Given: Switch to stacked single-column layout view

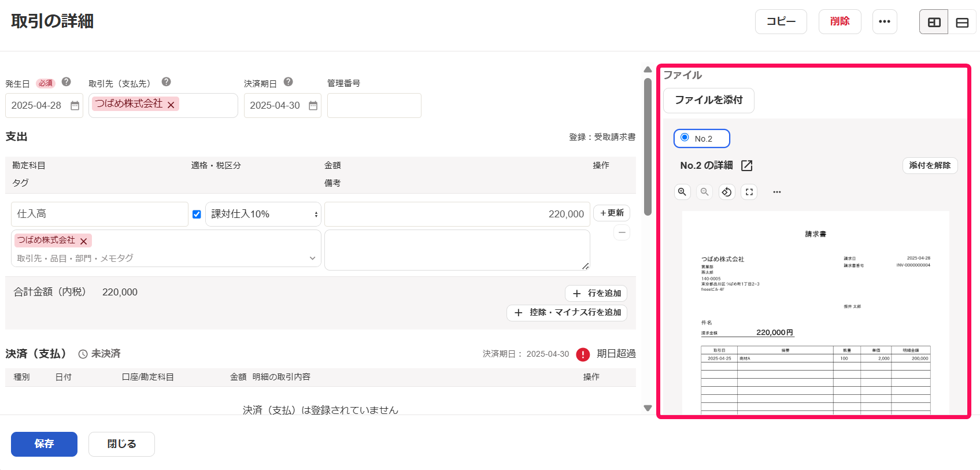Looking at the screenshot, I should (962, 22).
